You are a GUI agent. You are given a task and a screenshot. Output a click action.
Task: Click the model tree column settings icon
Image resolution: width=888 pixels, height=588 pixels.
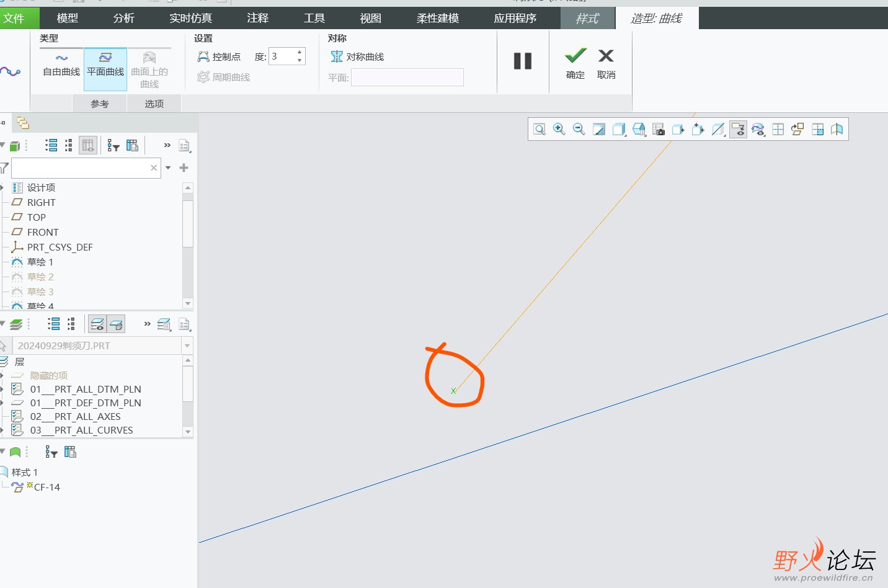tap(132, 145)
